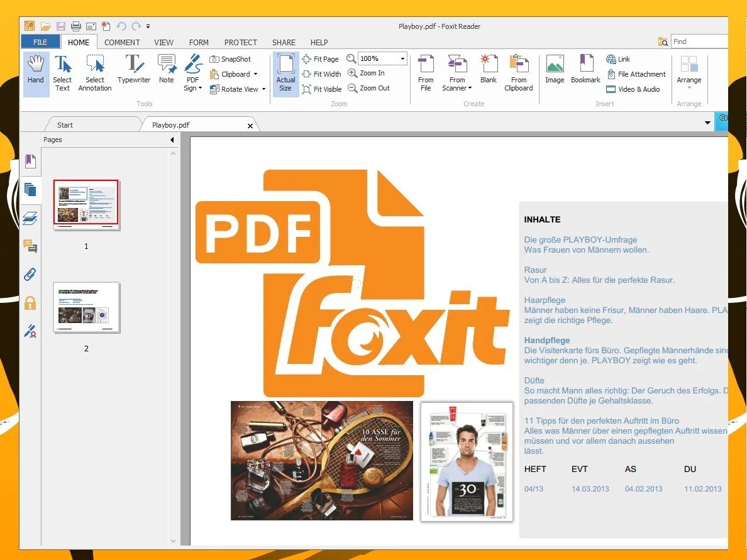Select page 1 thumbnail
The image size is (747, 560).
pos(86,204)
